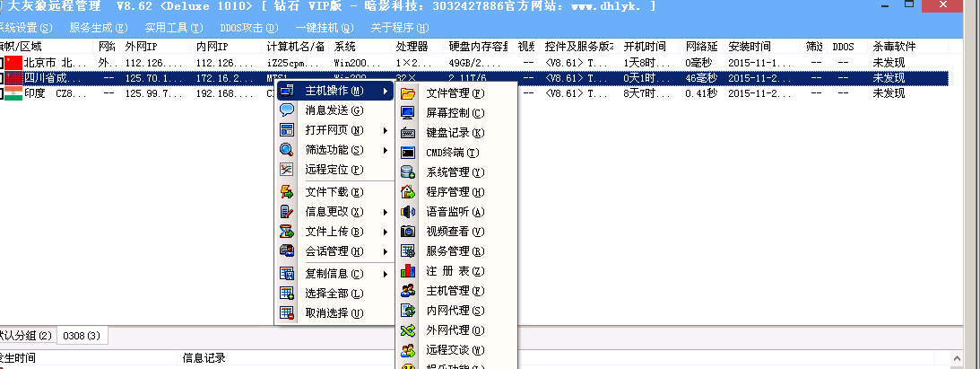Sort by the 内网IP column header
980x369 pixels.
[227, 47]
